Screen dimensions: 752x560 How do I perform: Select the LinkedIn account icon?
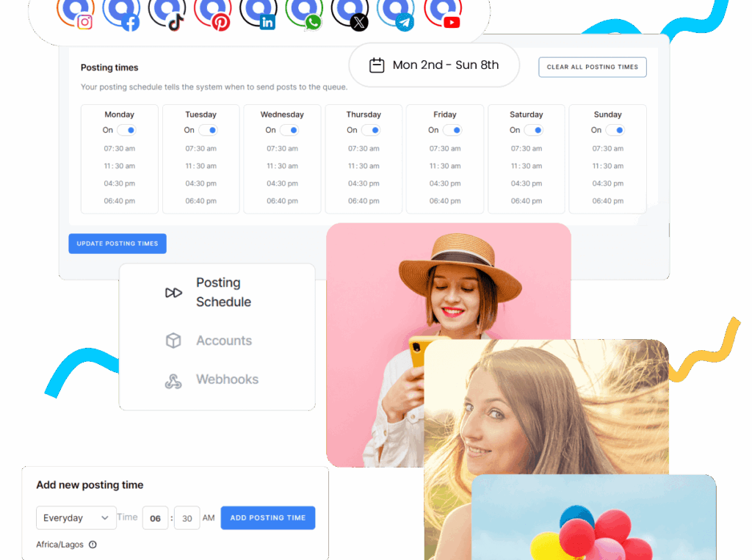coord(258,12)
